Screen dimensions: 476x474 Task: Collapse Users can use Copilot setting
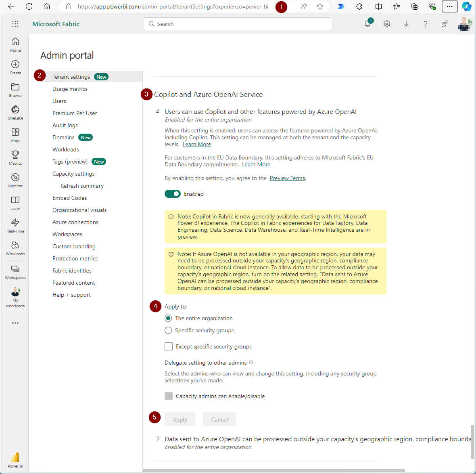pos(157,111)
